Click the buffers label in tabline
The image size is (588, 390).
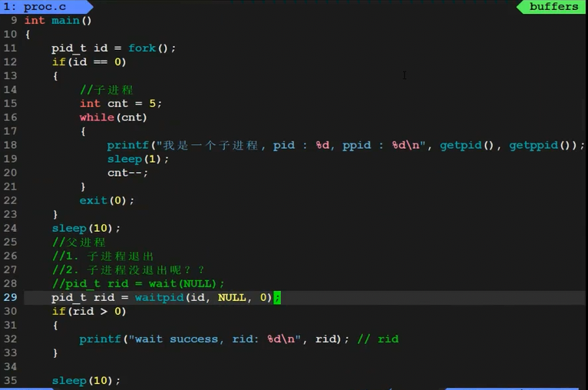tap(553, 7)
